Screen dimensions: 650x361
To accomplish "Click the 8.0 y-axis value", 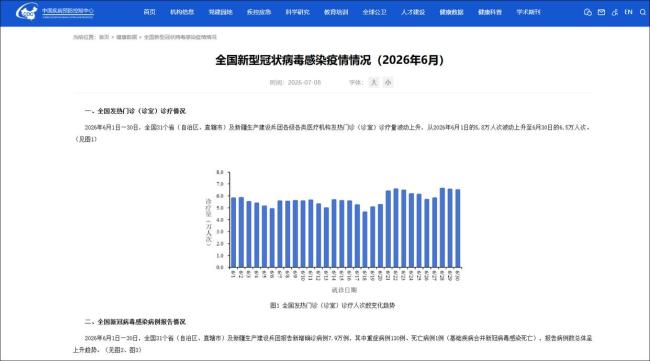I will coord(220,172).
